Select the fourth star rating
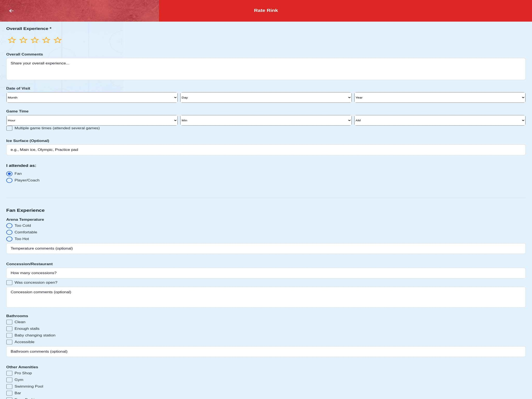532x399 pixels. [46, 40]
